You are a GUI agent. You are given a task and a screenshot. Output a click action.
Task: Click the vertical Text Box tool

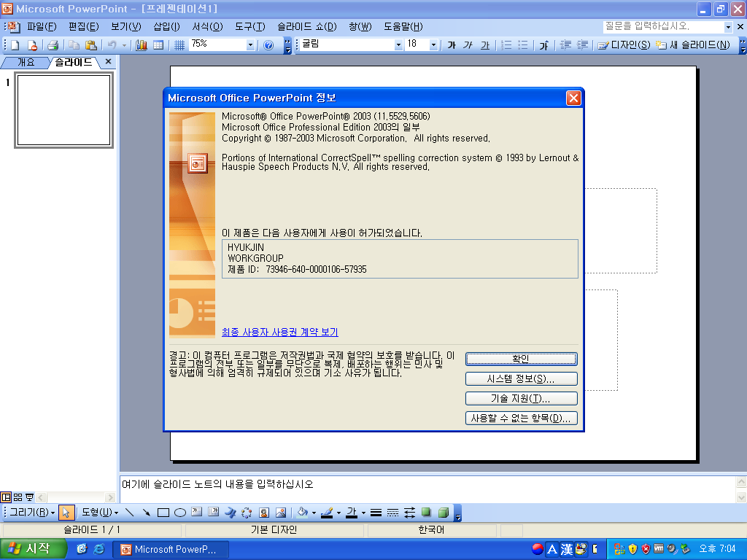coord(214,513)
